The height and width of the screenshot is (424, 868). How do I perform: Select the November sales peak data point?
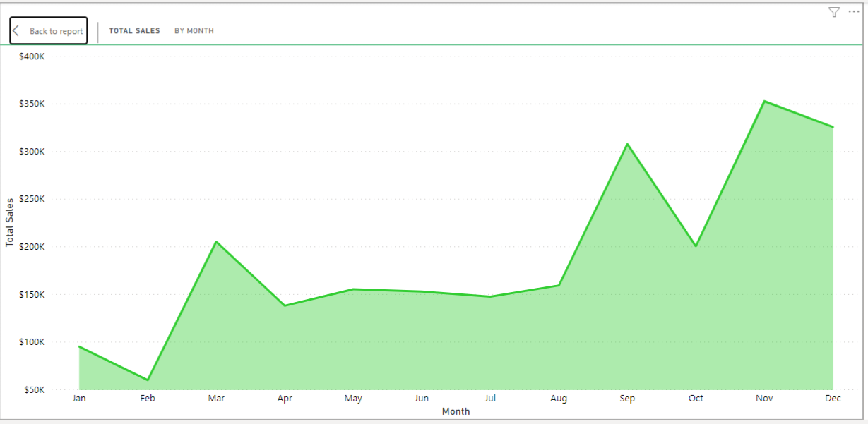[764, 101]
